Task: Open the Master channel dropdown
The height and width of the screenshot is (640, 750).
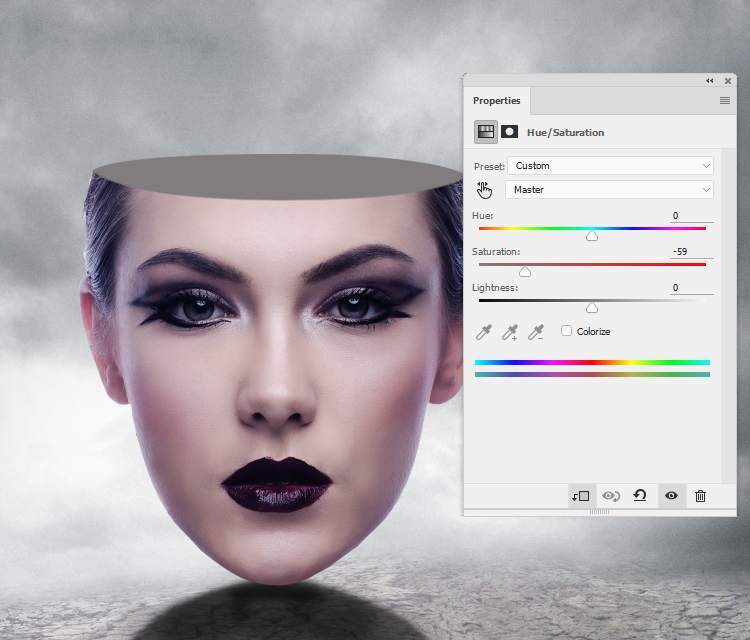Action: click(x=609, y=189)
